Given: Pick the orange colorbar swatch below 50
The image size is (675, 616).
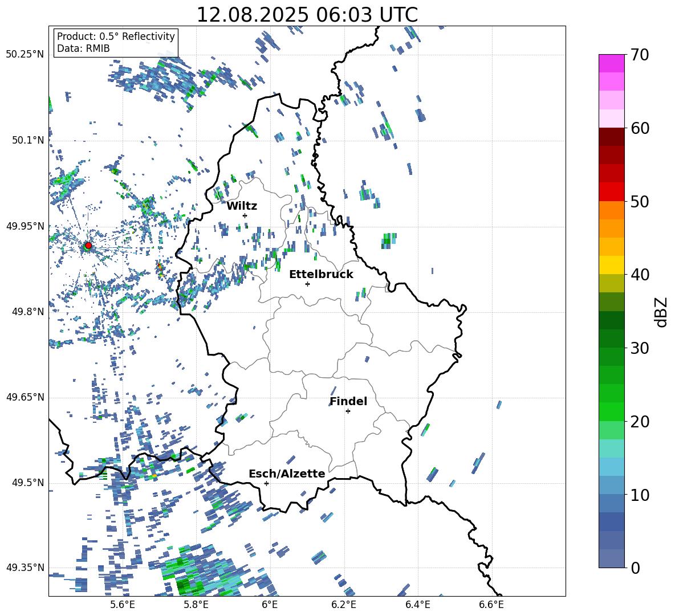Looking at the screenshot, I should click(x=612, y=210).
